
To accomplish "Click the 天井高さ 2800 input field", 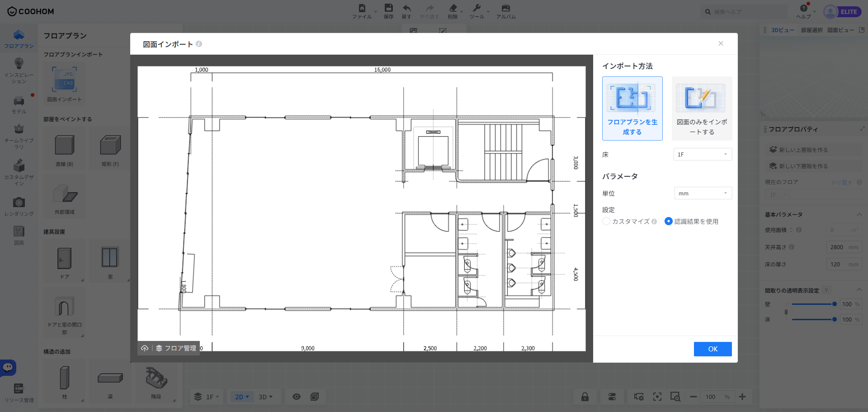I will tap(844, 247).
